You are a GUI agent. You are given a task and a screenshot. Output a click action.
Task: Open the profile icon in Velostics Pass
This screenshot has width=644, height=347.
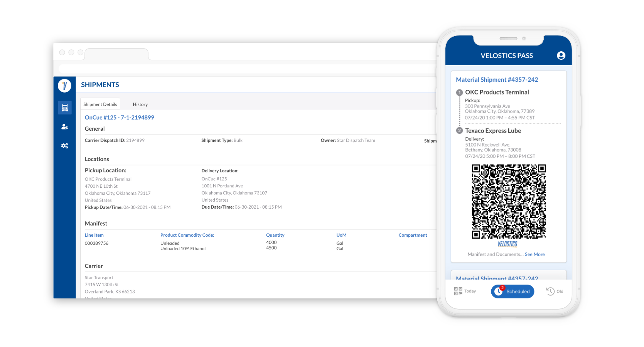click(x=561, y=56)
